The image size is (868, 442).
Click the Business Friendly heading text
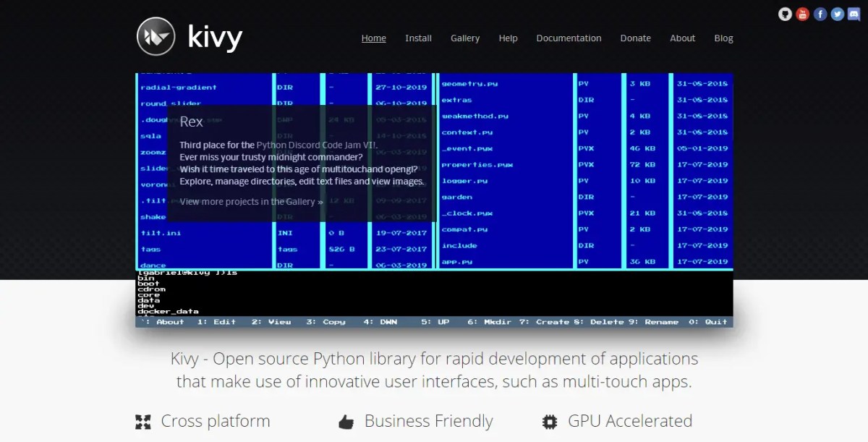pyautogui.click(x=429, y=421)
